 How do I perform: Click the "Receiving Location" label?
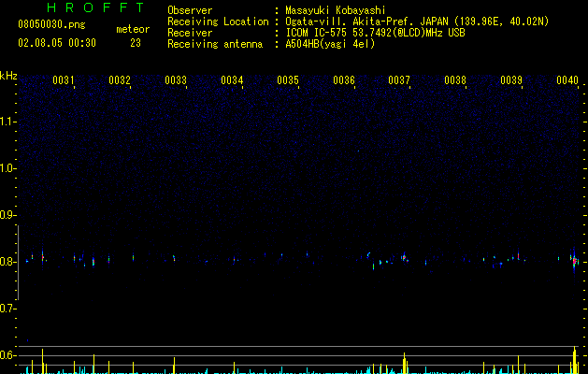click(x=218, y=22)
